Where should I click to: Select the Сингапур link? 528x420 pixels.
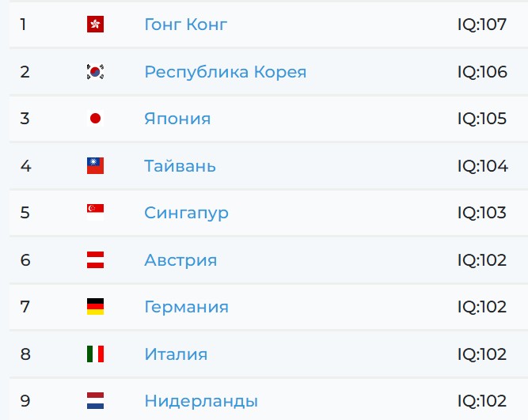coord(187,213)
